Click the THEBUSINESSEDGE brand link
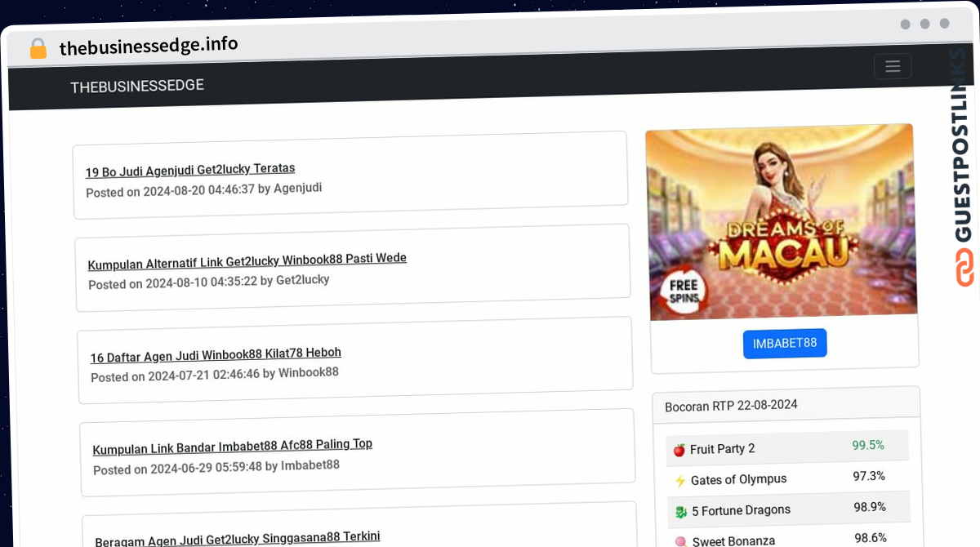This screenshot has height=547, width=980. [137, 86]
